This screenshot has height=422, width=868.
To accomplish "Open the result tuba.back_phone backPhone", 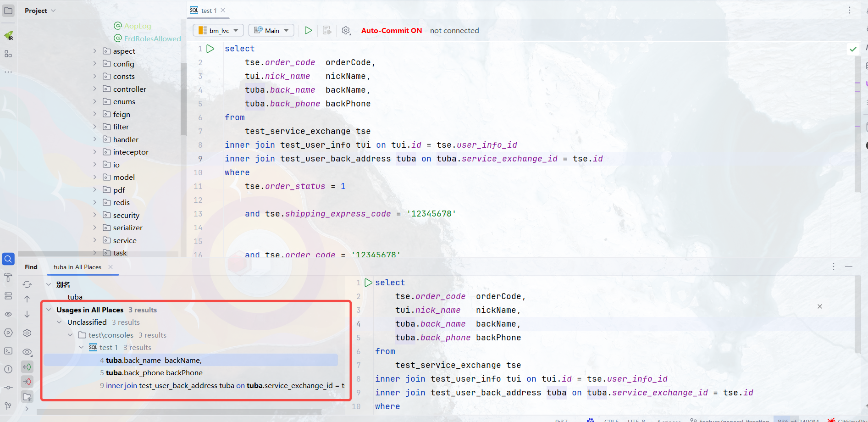I will [154, 372].
